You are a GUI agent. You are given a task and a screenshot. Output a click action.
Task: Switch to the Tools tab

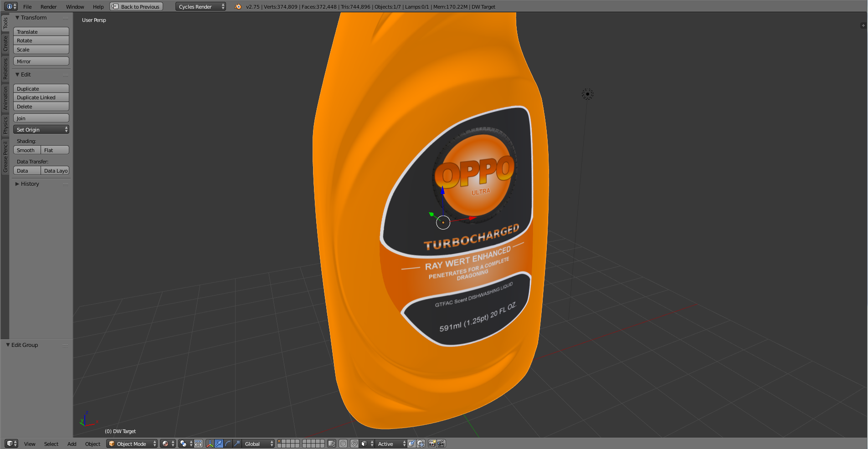(x=5, y=23)
